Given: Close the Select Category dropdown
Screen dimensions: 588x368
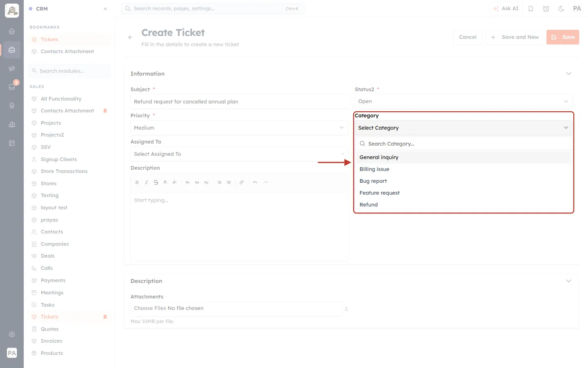Looking at the screenshot, I should coord(463,128).
